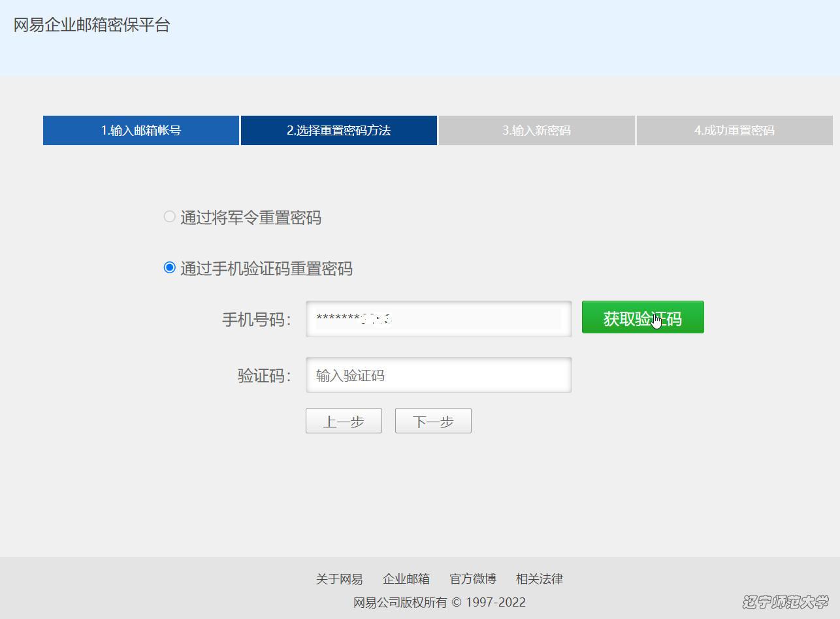Open the 相关法律 footer link
This screenshot has height=619, width=840.
click(x=540, y=579)
